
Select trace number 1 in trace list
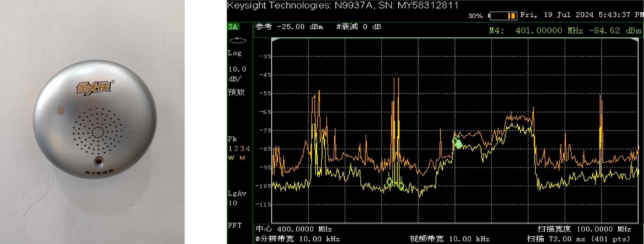[230, 149]
